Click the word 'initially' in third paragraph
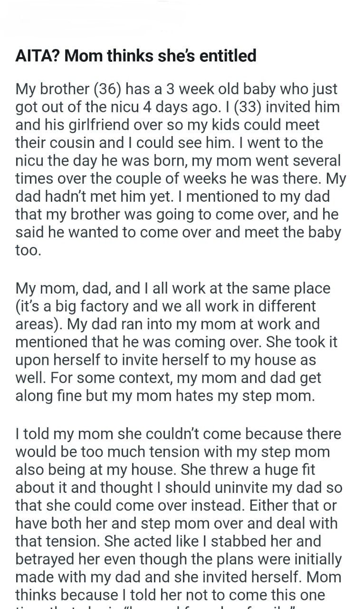 pos(313,560)
